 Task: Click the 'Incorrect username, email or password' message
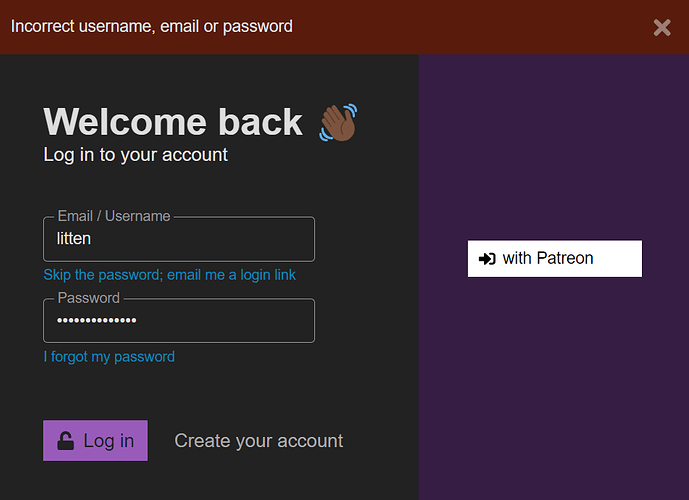[x=152, y=26]
